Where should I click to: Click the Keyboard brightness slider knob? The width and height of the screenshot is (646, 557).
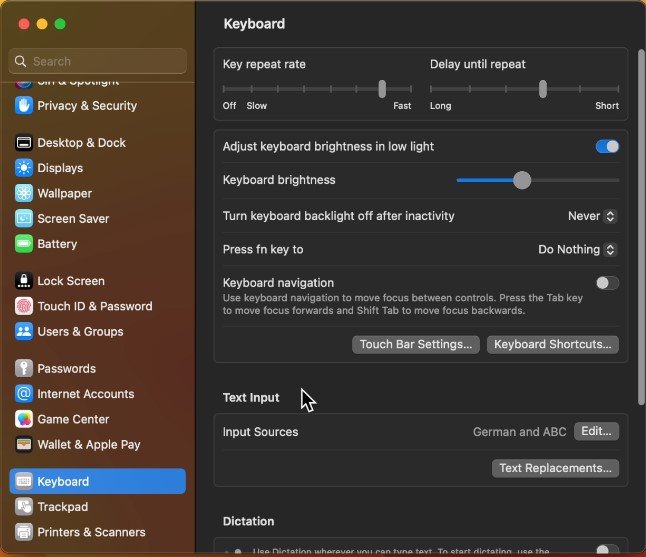[522, 180]
